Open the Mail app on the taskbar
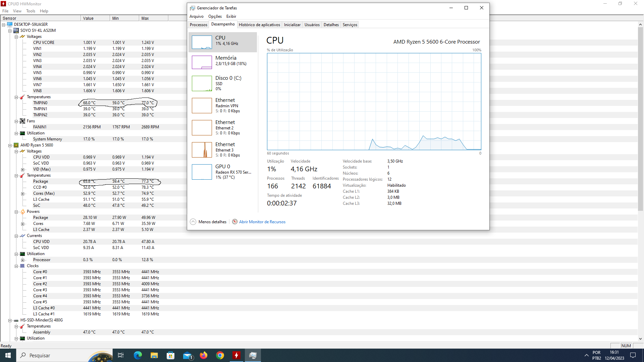This screenshot has height=362, width=644. pos(187,355)
